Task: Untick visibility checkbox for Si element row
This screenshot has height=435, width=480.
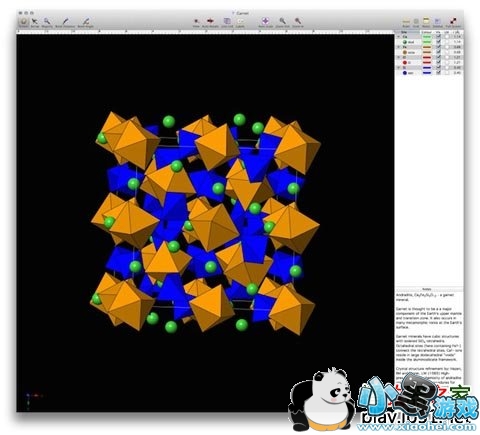Action: click(x=438, y=68)
